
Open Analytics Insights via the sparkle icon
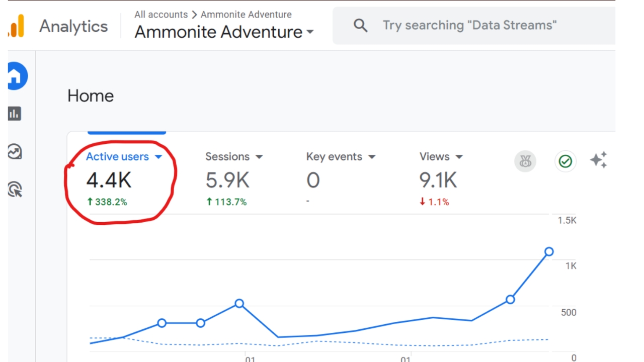pyautogui.click(x=599, y=160)
